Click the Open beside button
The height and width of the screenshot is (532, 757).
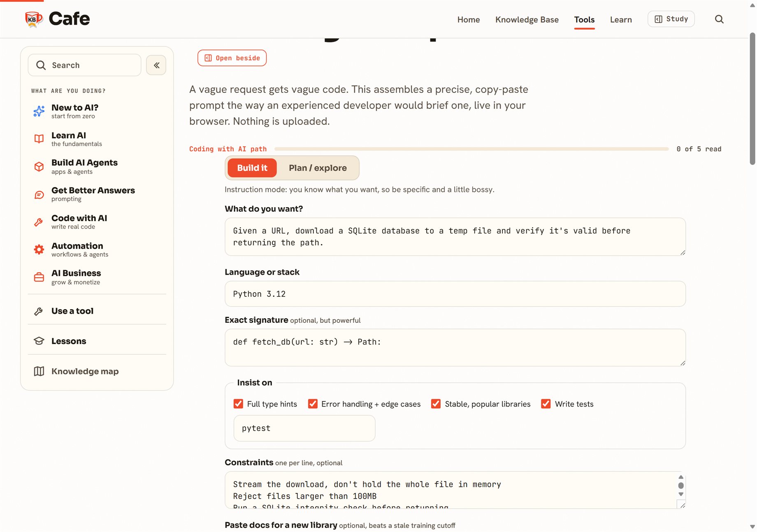(232, 58)
